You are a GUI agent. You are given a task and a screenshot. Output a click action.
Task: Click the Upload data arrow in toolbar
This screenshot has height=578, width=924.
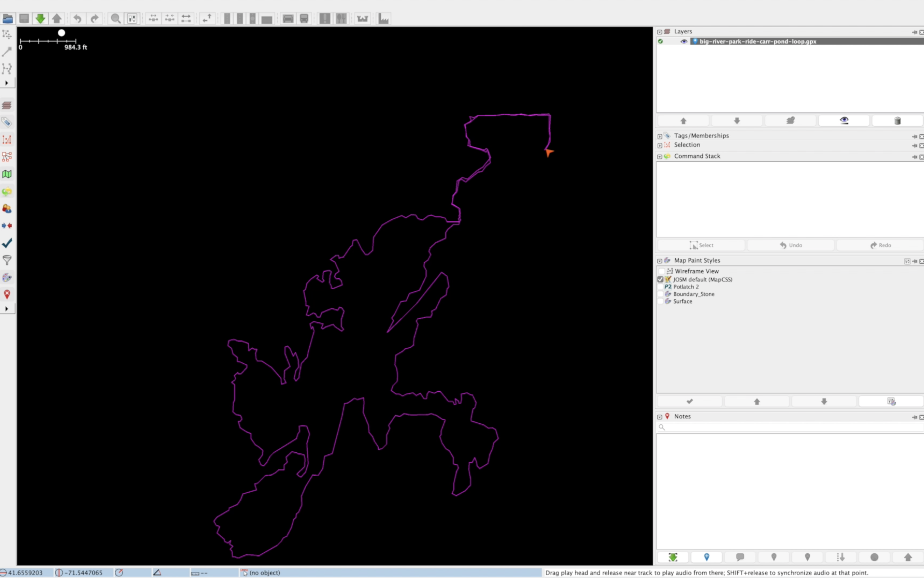57,18
